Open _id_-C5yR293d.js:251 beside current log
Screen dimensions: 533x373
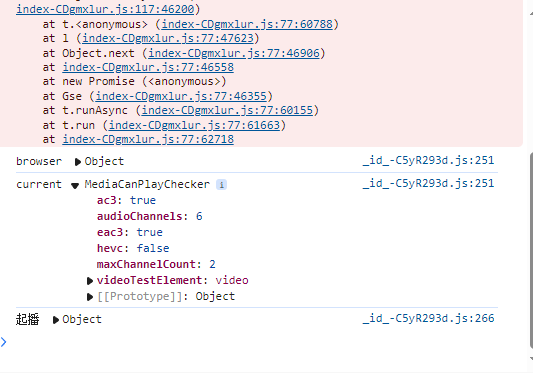pyautogui.click(x=428, y=183)
